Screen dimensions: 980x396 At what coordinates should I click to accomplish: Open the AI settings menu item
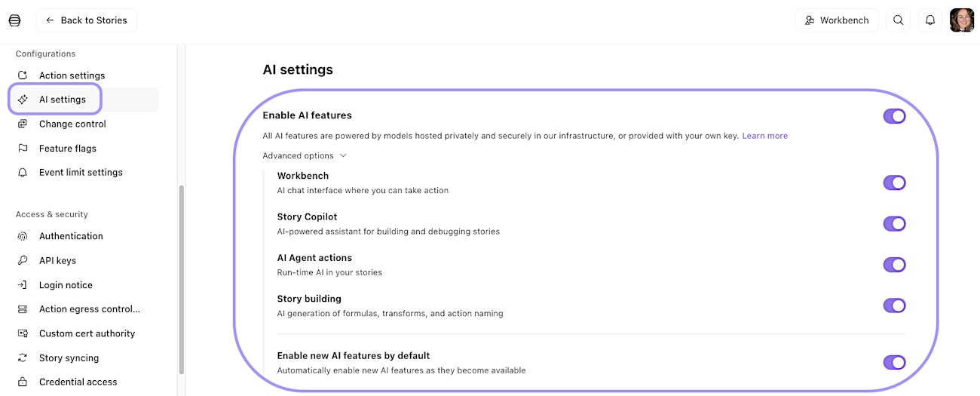coord(62,100)
